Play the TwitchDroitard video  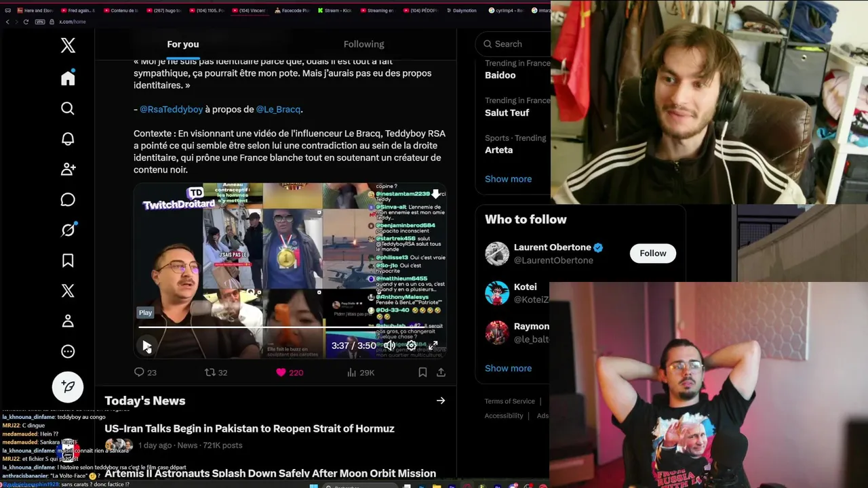click(146, 346)
